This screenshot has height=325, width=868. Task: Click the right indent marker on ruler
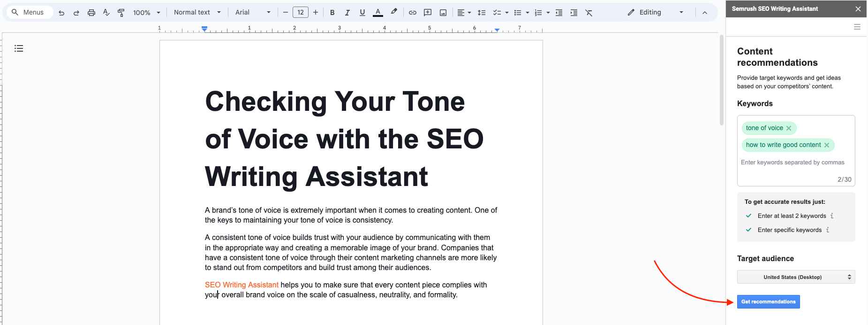[497, 30]
